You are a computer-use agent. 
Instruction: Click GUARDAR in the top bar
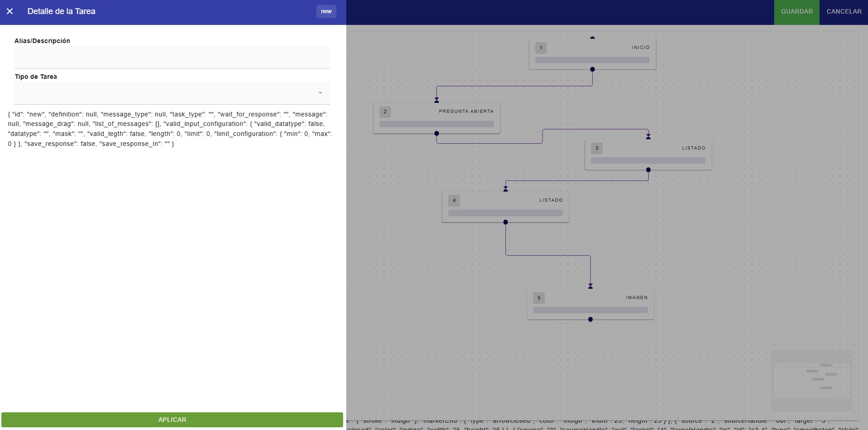pos(797,12)
